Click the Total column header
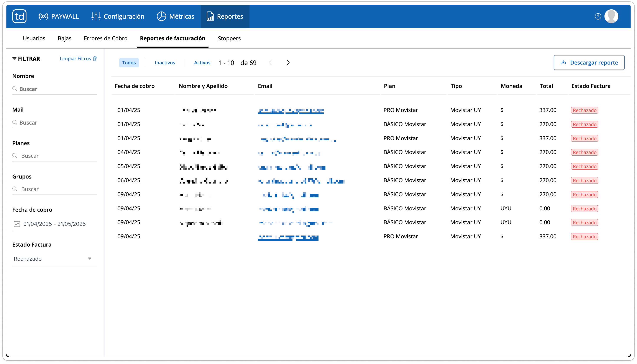Image resolution: width=637 pixels, height=364 pixels. pos(546,86)
